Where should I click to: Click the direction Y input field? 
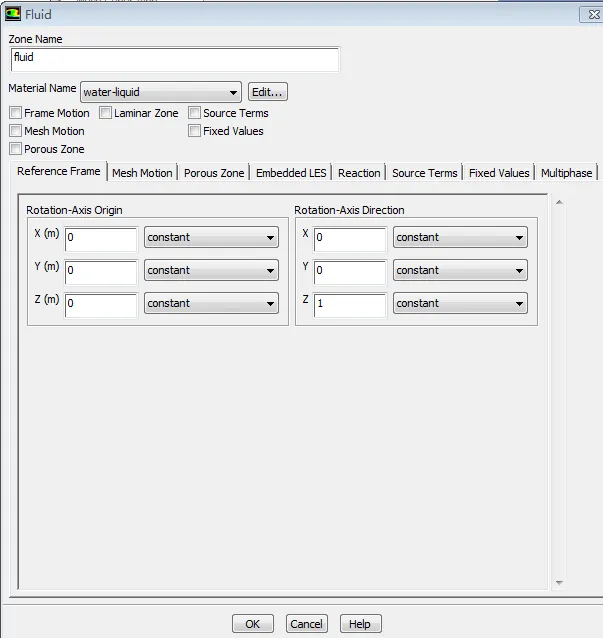pyautogui.click(x=350, y=272)
